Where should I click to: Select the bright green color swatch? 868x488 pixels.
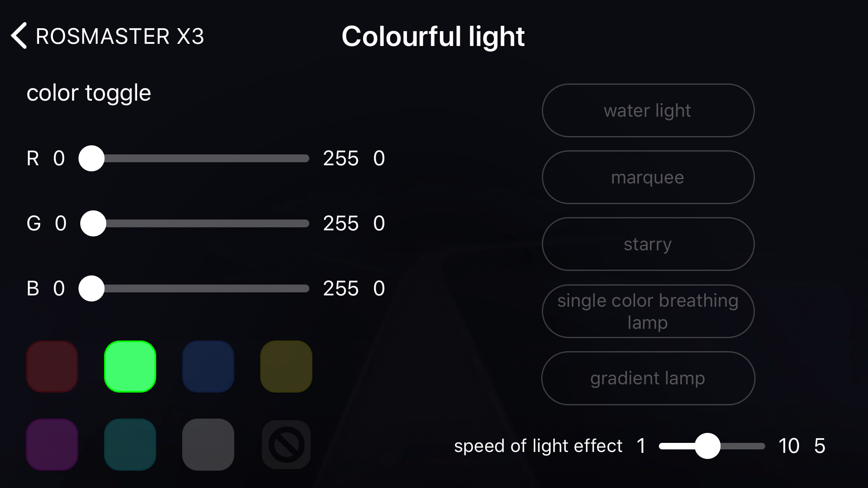pos(130,367)
